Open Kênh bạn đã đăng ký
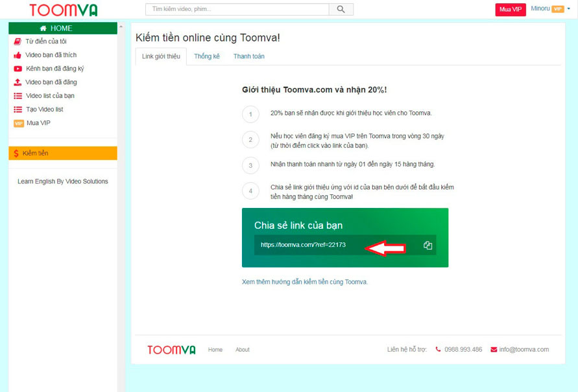 point(55,69)
